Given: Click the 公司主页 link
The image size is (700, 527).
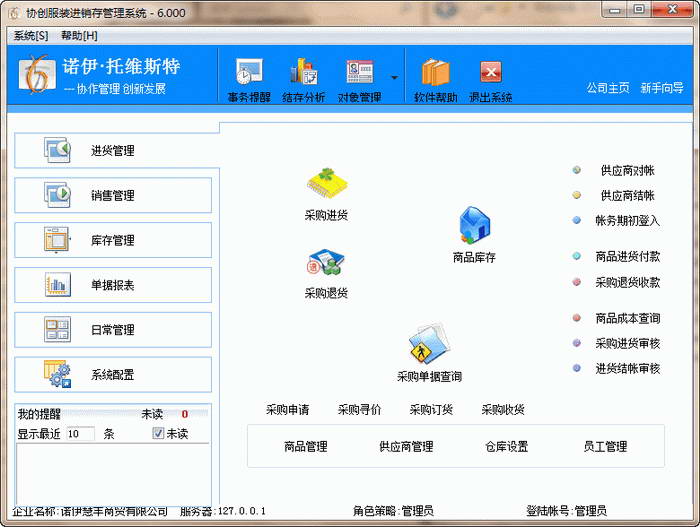Looking at the screenshot, I should (608, 88).
